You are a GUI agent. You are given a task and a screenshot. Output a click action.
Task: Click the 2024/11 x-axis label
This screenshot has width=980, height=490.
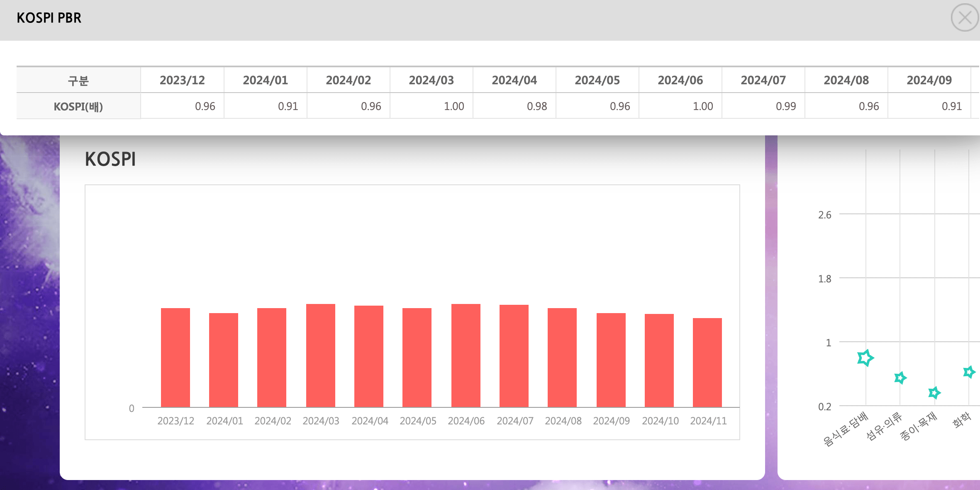708,421
